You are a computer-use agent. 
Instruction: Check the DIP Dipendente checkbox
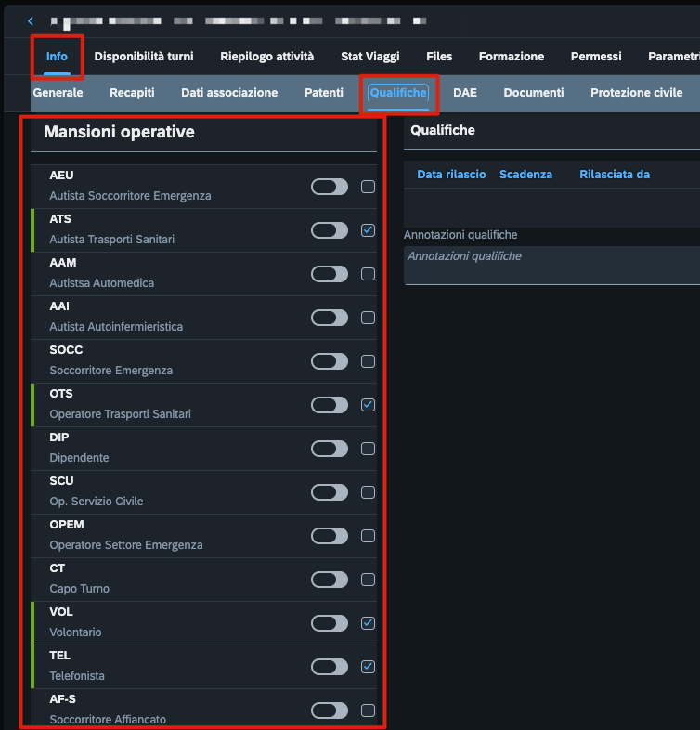point(368,449)
